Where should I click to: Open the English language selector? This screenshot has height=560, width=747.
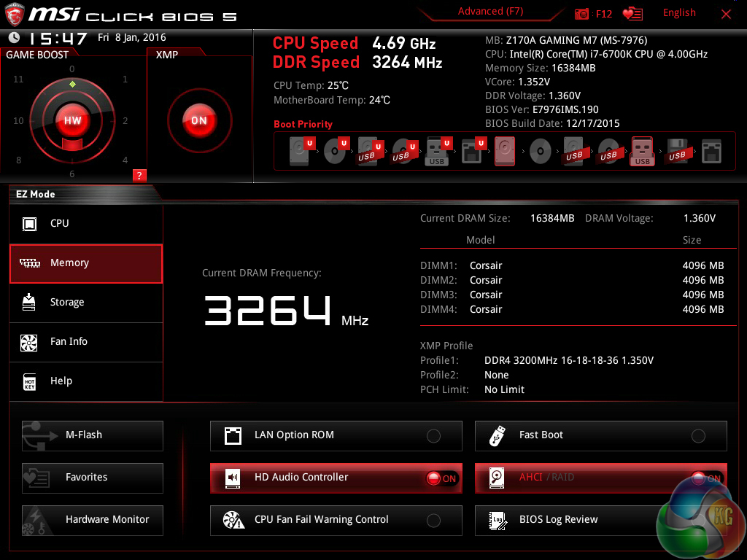(x=679, y=13)
